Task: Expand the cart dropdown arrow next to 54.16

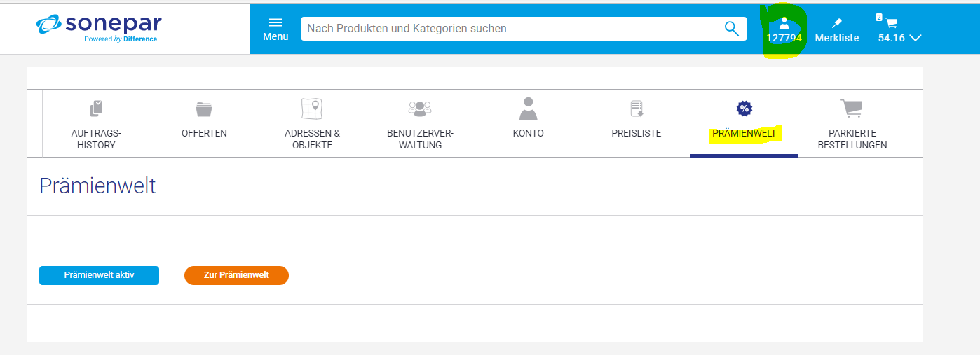Action: click(x=915, y=39)
